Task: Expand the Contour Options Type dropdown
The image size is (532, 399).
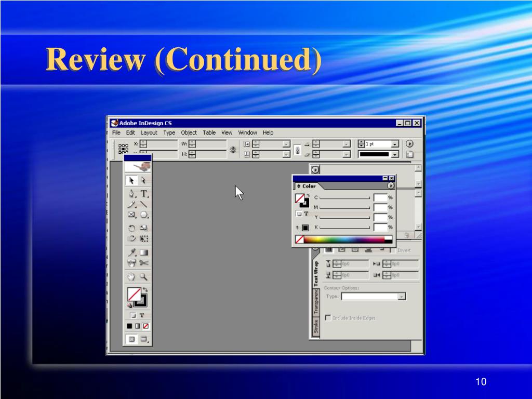Action: (x=402, y=297)
